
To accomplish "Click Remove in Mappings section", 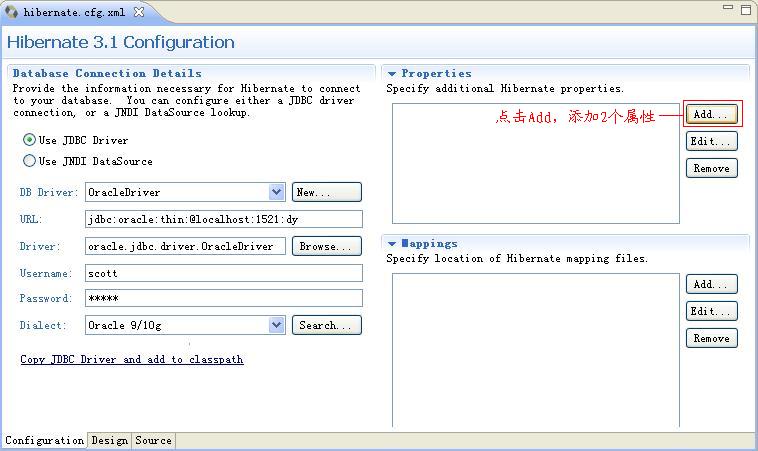I will (712, 338).
